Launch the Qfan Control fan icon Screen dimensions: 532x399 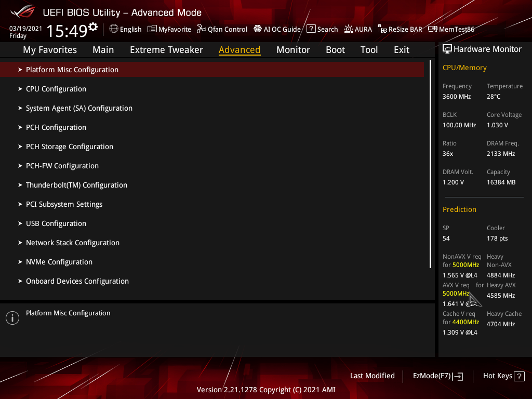[x=202, y=29]
